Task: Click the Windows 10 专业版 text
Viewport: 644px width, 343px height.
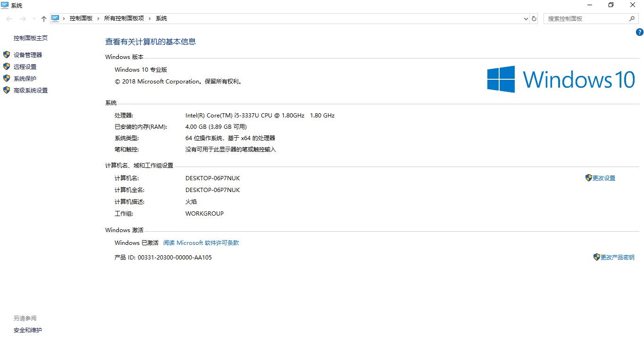Action: click(141, 70)
